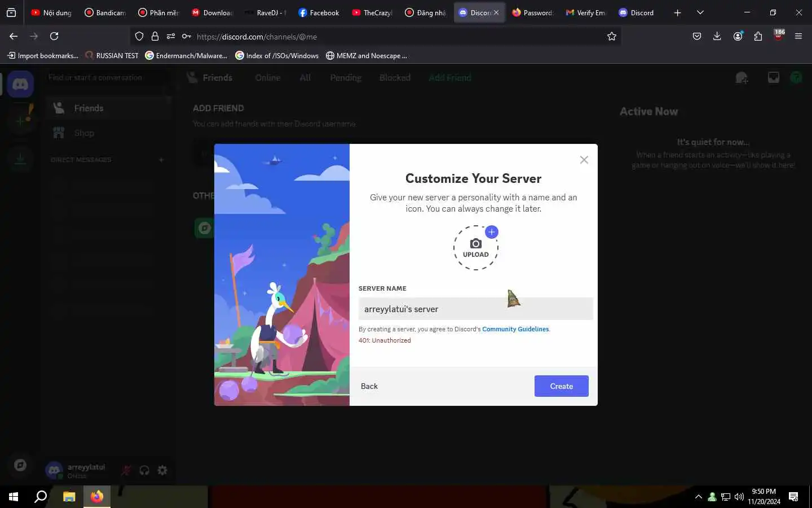Open the Import bookmarks bookmark
This screenshot has width=812, height=508.
(43, 55)
